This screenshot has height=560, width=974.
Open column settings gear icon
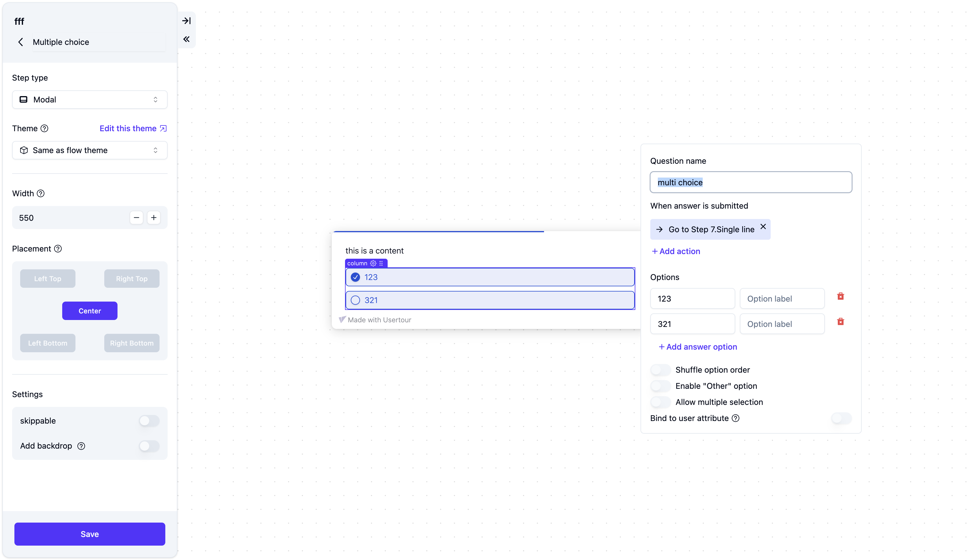[x=373, y=264]
